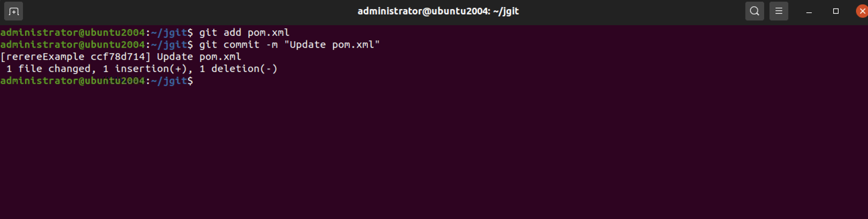Maximize the terminal window
This screenshot has height=219, width=868.
[836, 11]
